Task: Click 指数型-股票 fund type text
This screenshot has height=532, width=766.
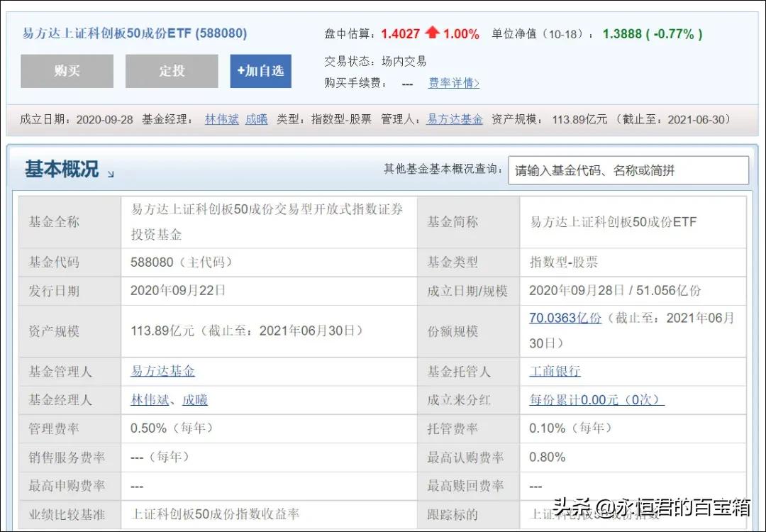Action: tap(562, 262)
